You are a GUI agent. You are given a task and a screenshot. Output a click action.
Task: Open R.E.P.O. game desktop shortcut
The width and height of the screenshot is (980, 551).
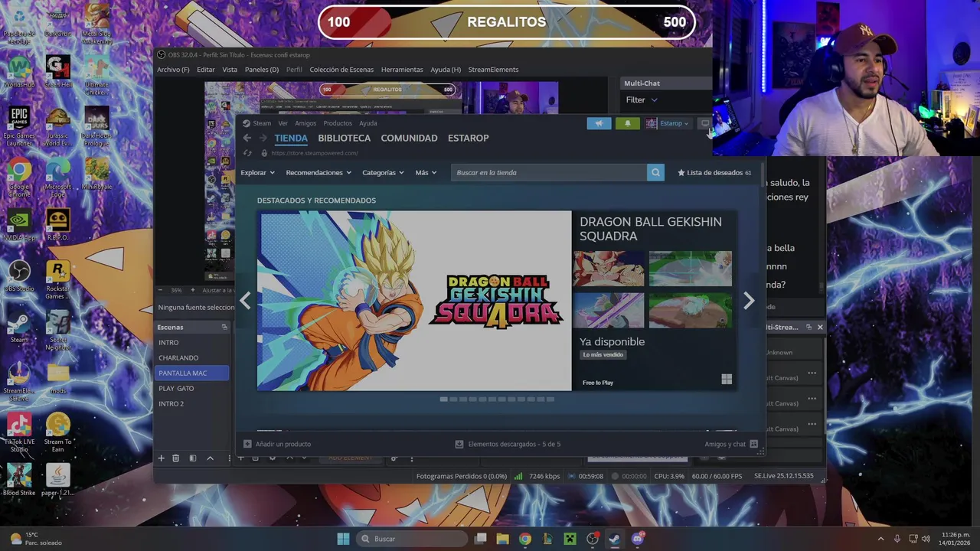point(57,224)
